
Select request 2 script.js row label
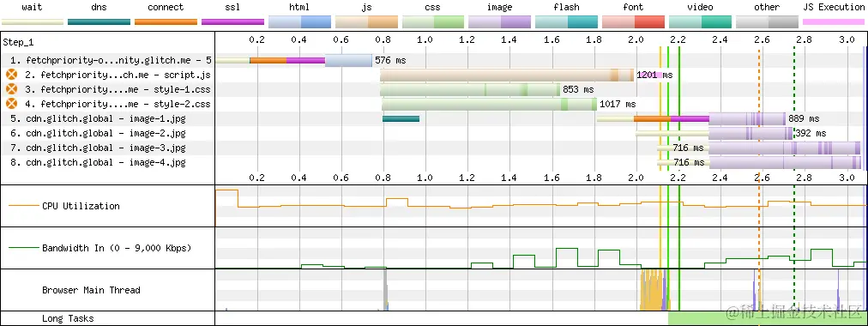point(118,75)
